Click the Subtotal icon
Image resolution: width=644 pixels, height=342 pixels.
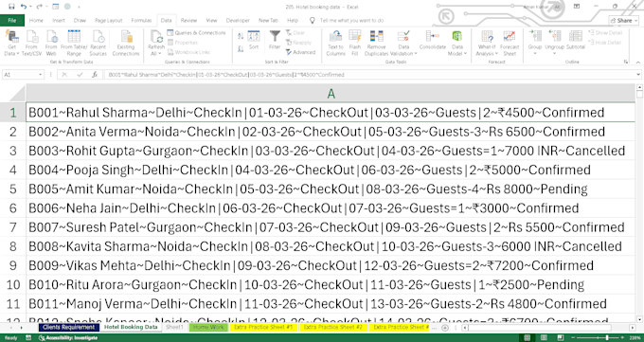tap(576, 41)
